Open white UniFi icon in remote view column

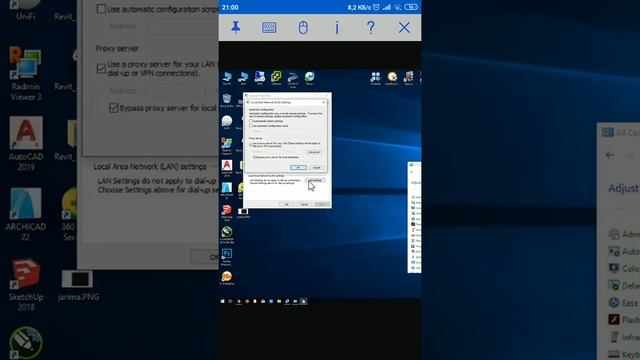tap(227, 122)
